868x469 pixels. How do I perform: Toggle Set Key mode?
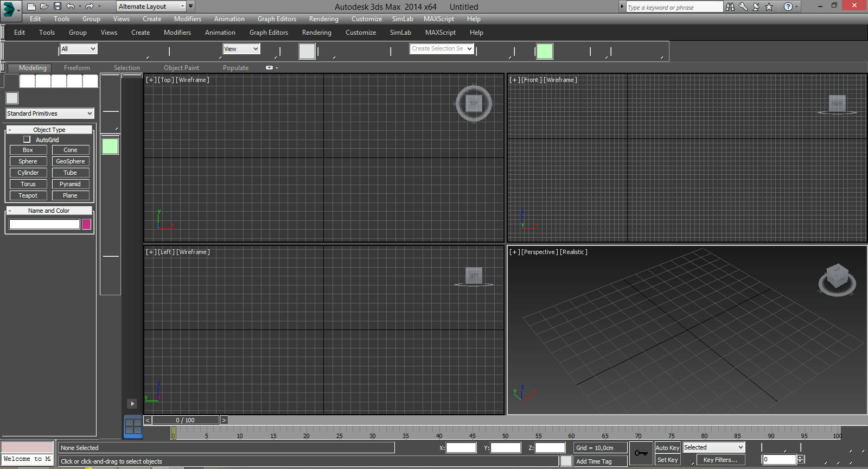[667, 460]
